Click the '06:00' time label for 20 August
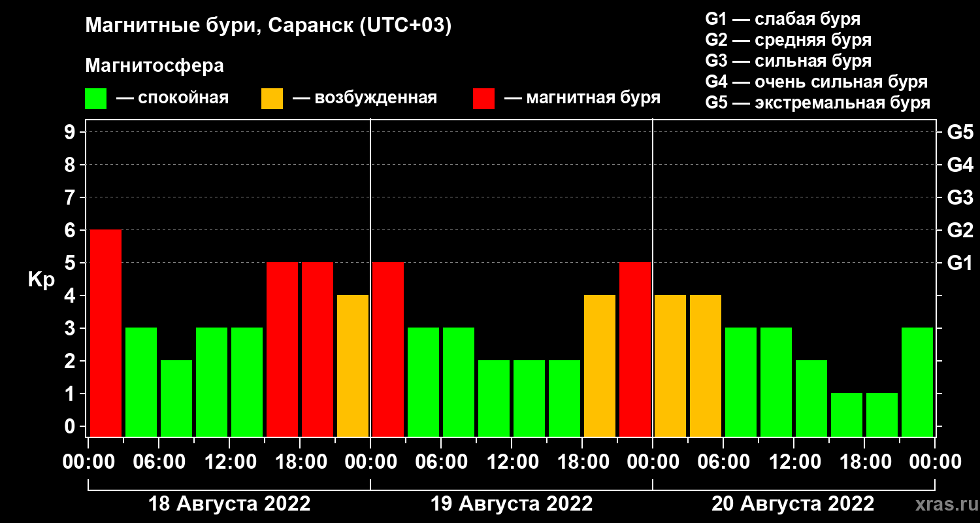 [x=723, y=462]
